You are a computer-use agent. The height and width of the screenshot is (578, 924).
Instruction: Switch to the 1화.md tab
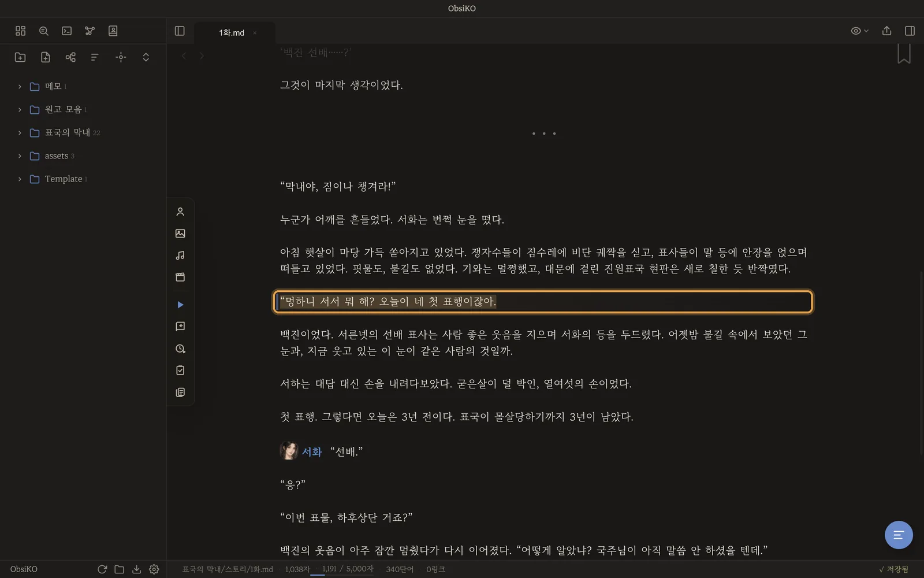coord(232,33)
